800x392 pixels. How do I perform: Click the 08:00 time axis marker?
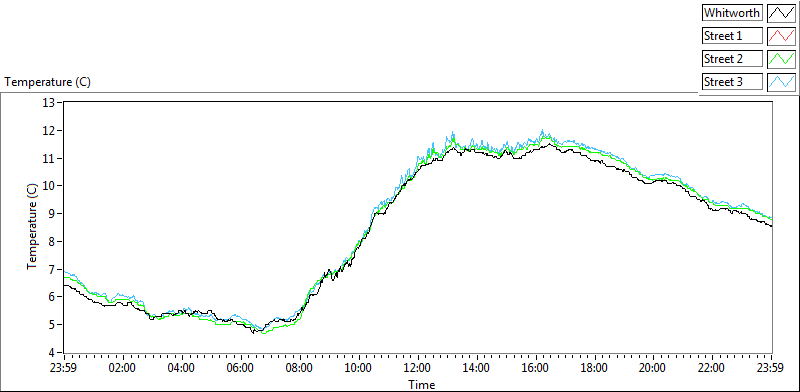300,369
